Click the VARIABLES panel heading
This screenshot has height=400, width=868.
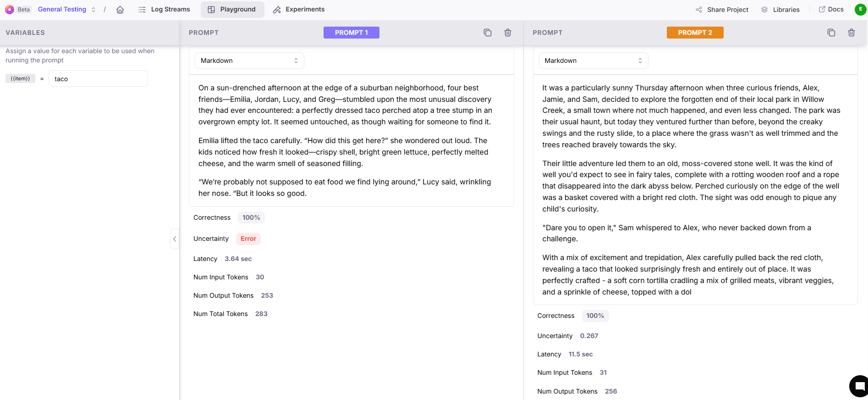pos(25,33)
